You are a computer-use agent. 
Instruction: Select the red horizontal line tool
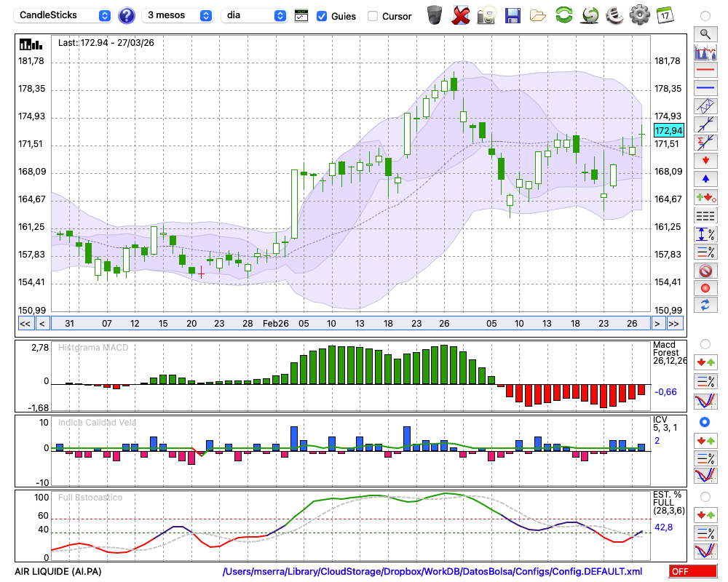(x=705, y=71)
